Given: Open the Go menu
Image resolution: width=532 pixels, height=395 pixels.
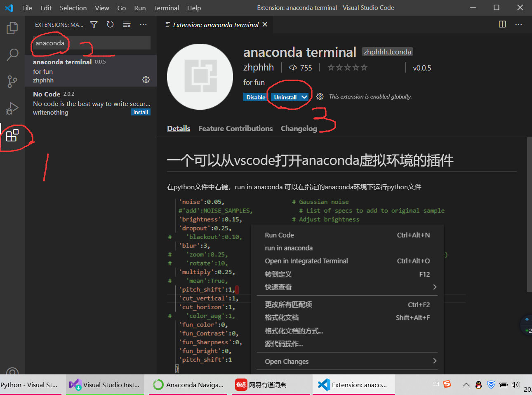Looking at the screenshot, I should 122,8.
